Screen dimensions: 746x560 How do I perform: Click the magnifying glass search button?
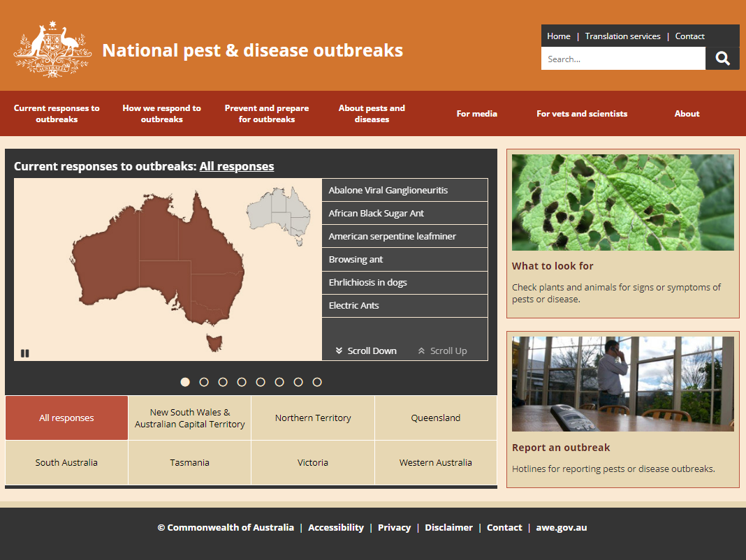pyautogui.click(x=722, y=59)
